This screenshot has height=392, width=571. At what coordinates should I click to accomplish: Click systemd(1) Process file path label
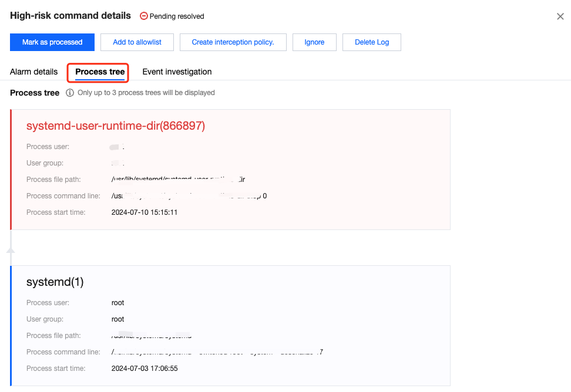[53, 335]
